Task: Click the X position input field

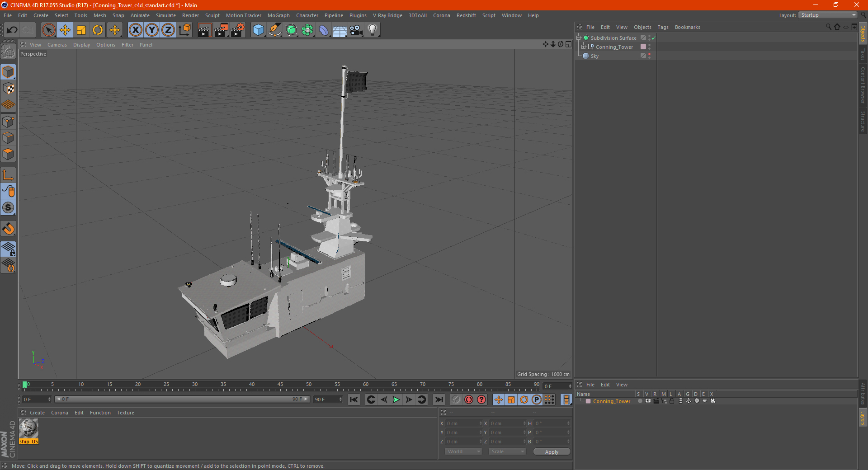Action: [464, 423]
